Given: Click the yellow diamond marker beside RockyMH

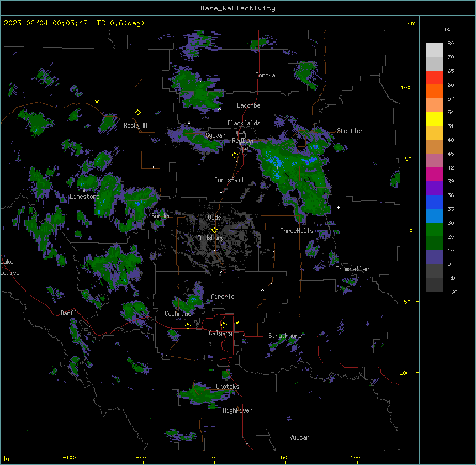Looking at the screenshot, I should [138, 113].
